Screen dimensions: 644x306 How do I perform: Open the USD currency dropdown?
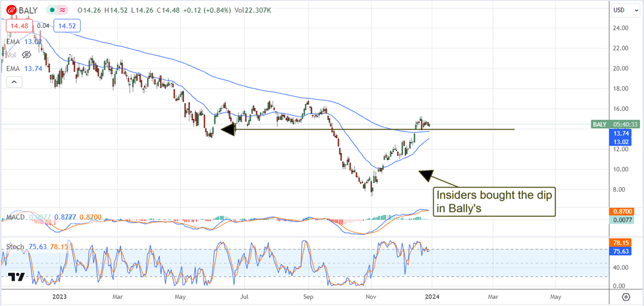pyautogui.click(x=625, y=10)
